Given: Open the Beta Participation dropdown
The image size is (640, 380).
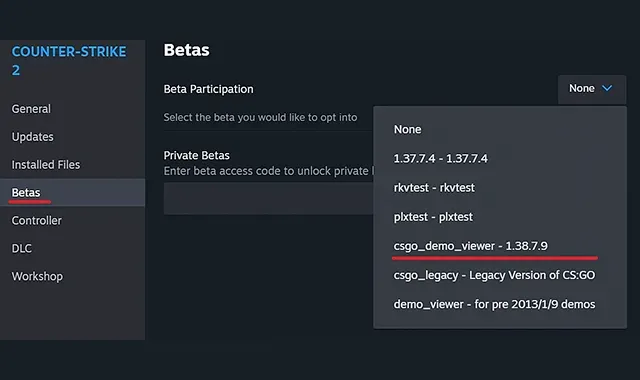Looking at the screenshot, I should pos(592,89).
